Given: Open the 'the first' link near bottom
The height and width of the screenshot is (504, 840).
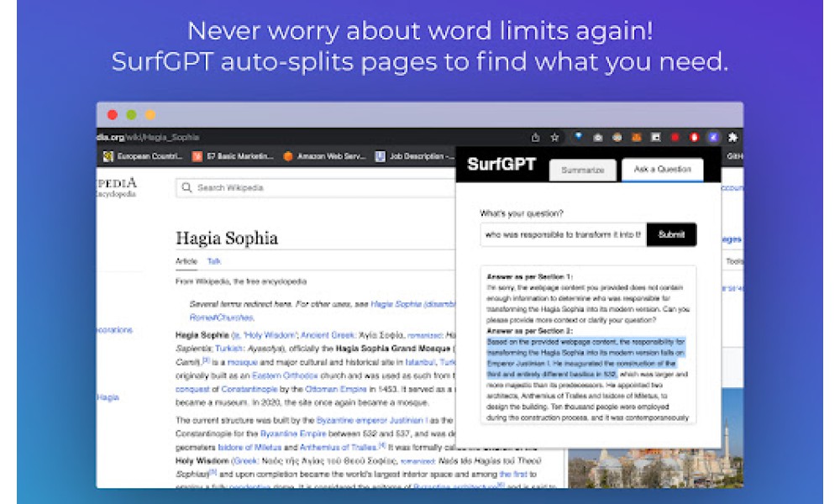Looking at the screenshot, I should tap(513, 474).
